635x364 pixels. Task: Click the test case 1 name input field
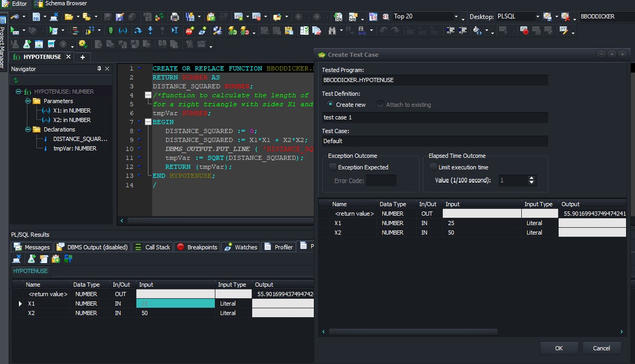(434, 117)
